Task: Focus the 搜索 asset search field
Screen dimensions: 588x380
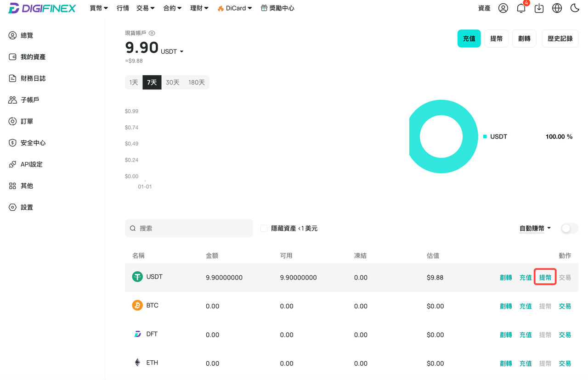Action: click(189, 228)
